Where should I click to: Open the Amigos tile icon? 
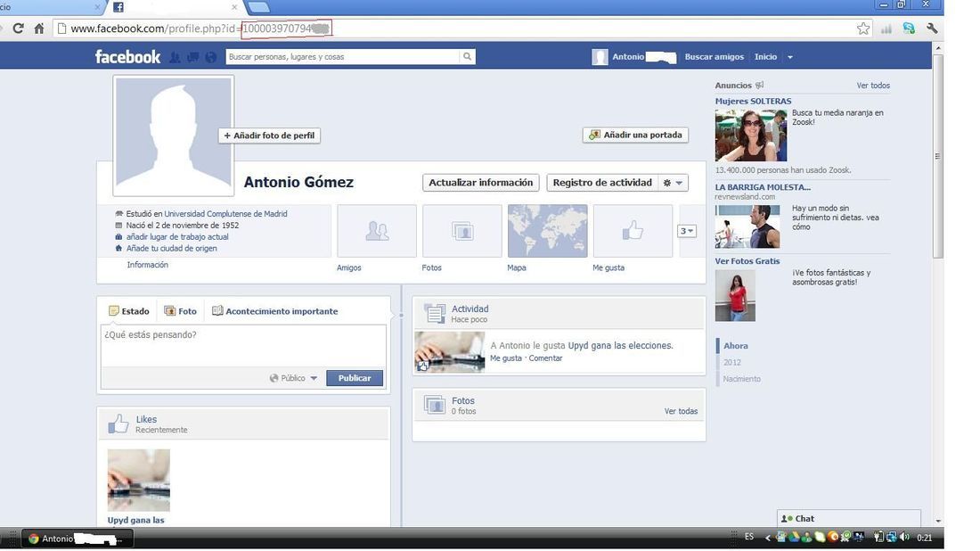tap(376, 231)
